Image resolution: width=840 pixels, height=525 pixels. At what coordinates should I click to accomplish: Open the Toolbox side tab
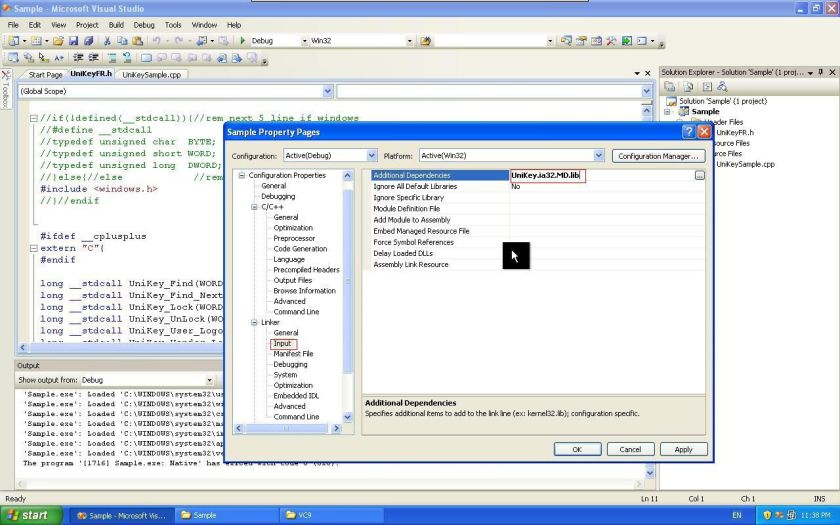click(6, 89)
